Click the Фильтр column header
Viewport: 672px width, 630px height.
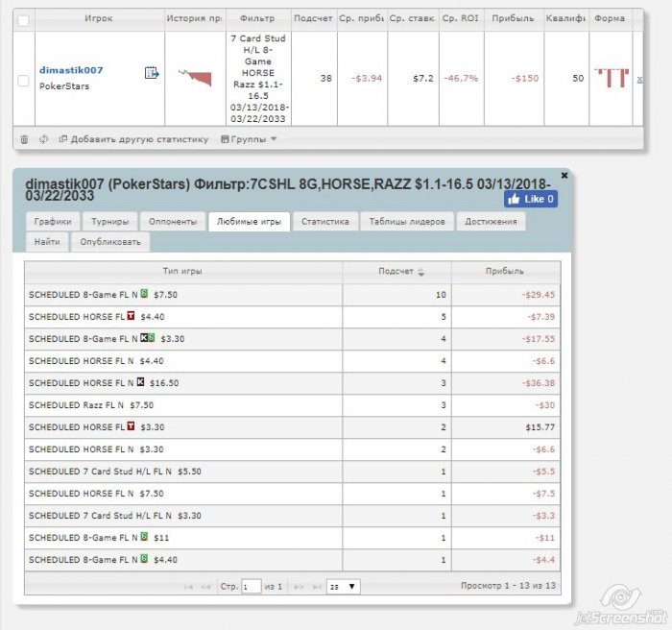coord(257,18)
